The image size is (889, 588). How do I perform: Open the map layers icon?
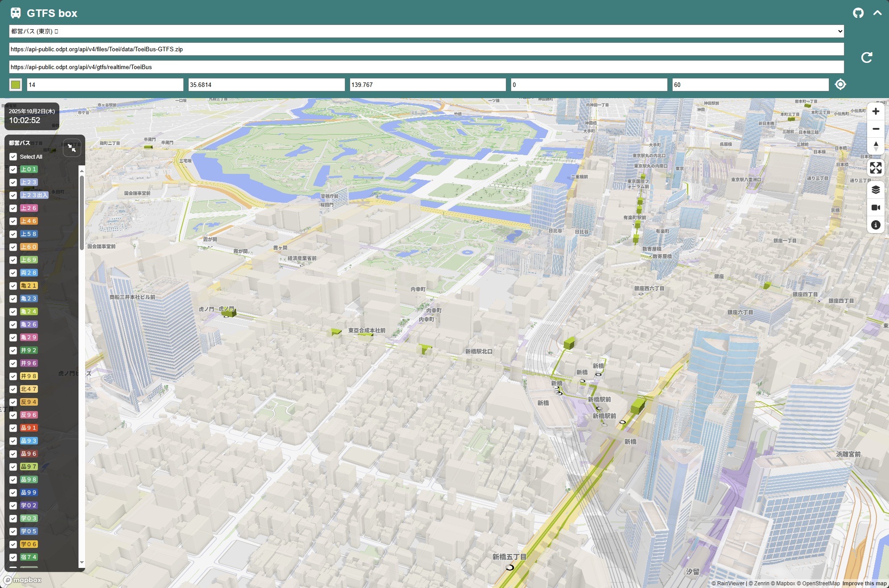coord(876,190)
